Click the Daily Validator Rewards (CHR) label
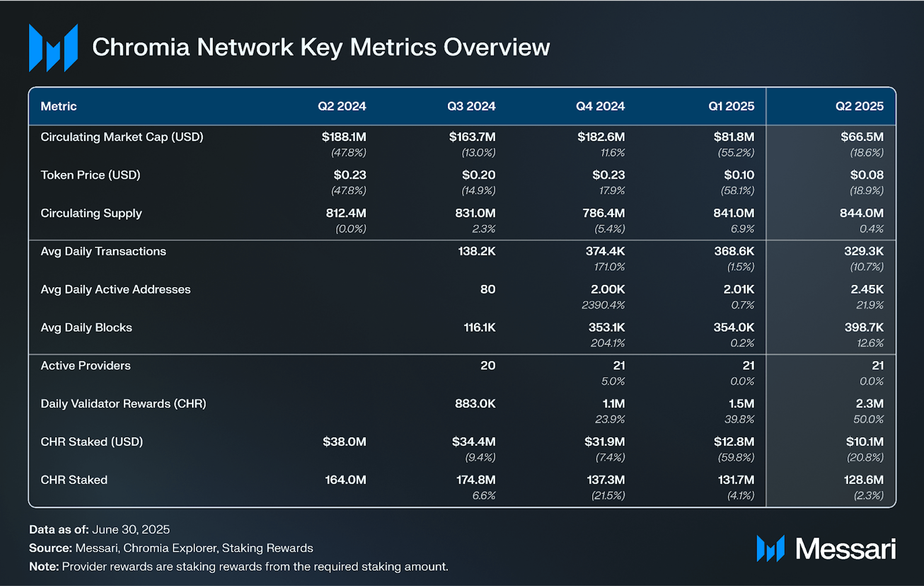 point(123,404)
